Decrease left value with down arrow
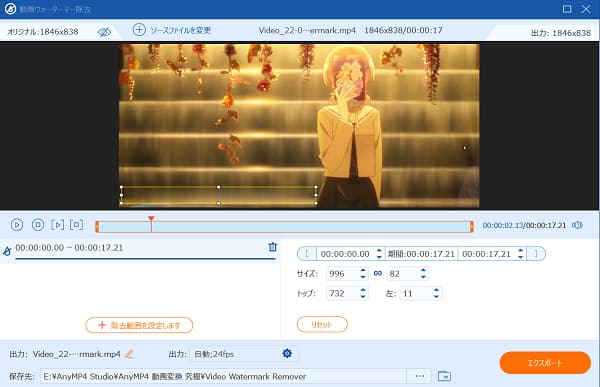Image resolution: width=600 pixels, height=387 pixels. pyautogui.click(x=436, y=297)
